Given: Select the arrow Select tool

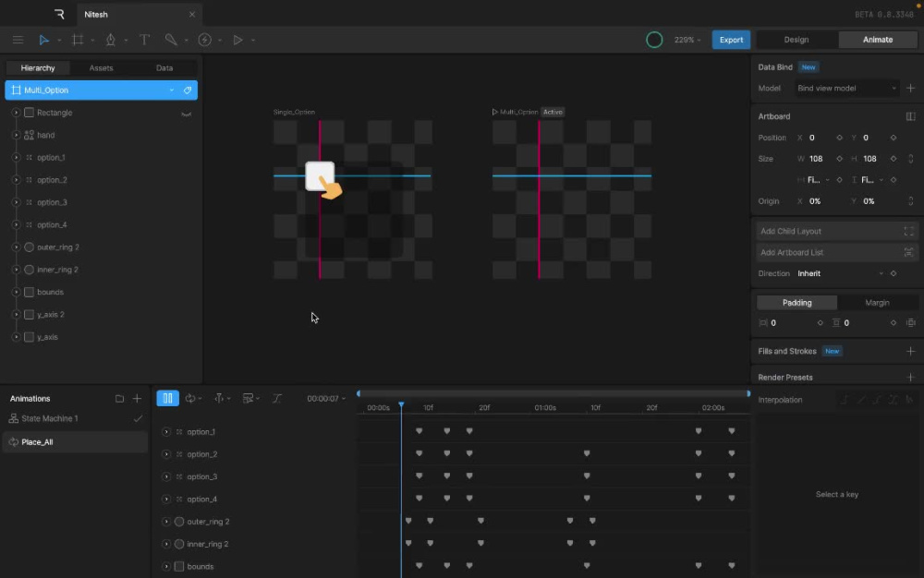Looking at the screenshot, I should tap(43, 40).
